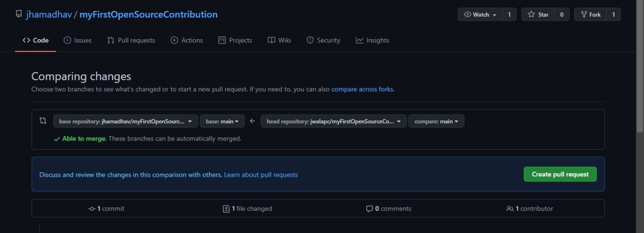Switch to the Code tab
The width and height of the screenshot is (644, 233).
(35, 40)
